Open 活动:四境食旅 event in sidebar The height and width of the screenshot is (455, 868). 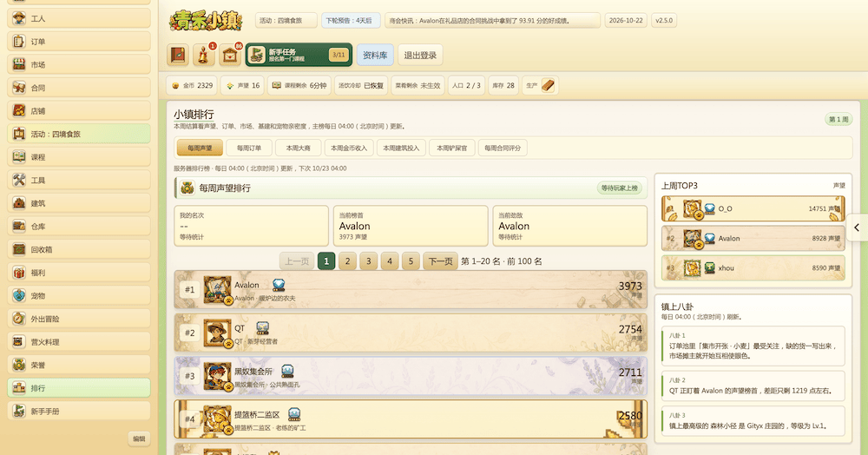tap(79, 134)
